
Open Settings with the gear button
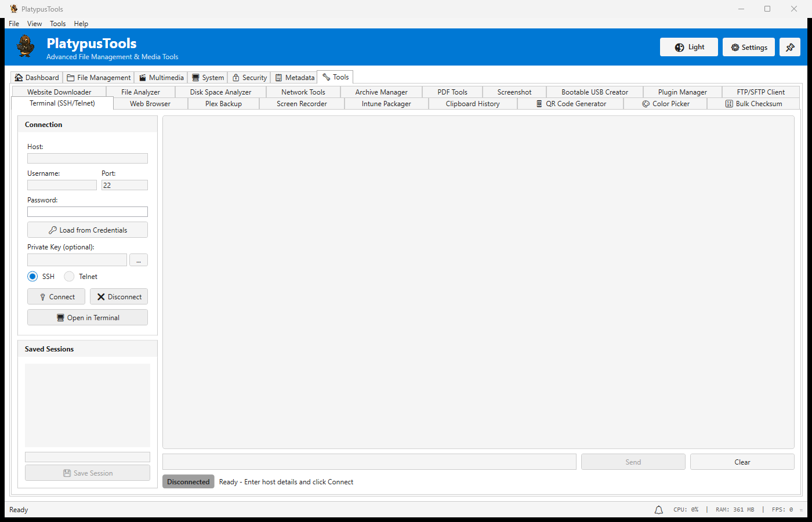point(748,48)
